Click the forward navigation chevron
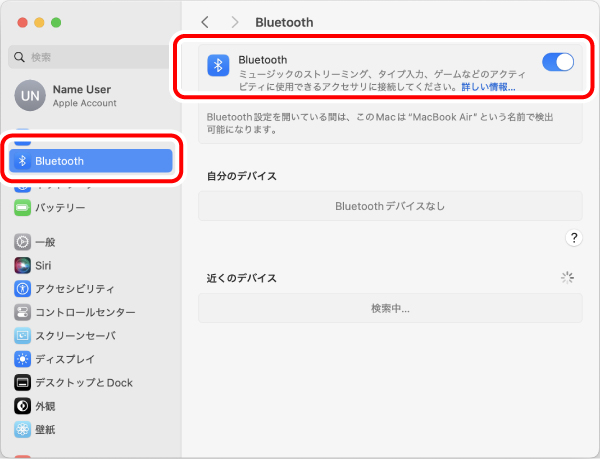Viewport: 600px width, 459px height. point(234,21)
